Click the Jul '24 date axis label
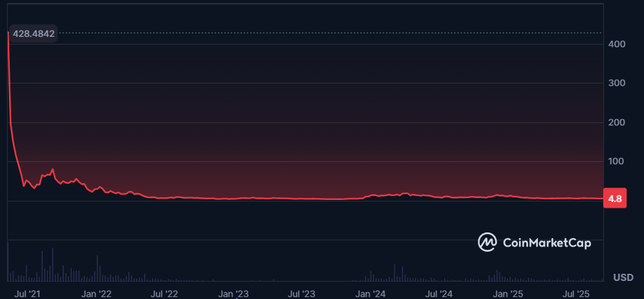Viewport: 644px width, 299px height. (x=439, y=294)
